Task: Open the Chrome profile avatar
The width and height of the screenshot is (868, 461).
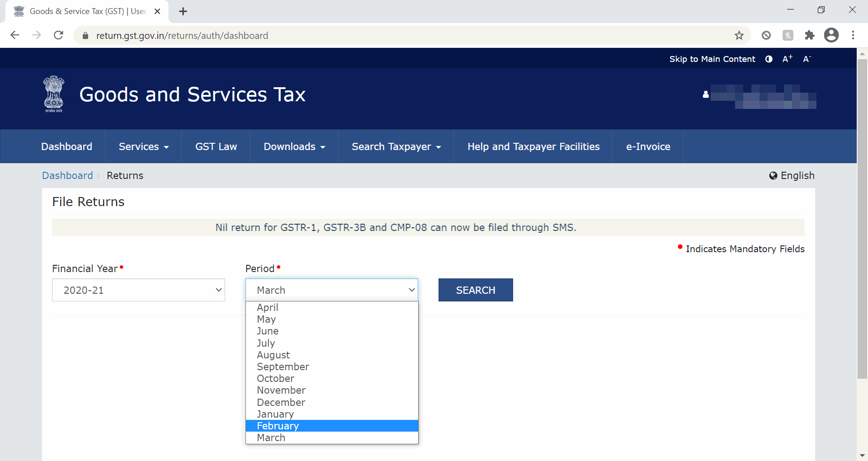Action: point(831,35)
